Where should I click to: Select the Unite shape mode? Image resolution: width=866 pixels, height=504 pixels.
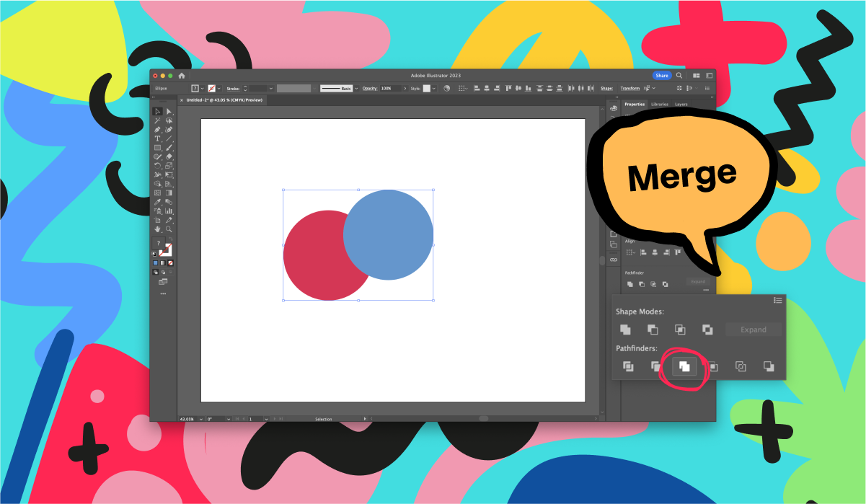click(x=625, y=329)
